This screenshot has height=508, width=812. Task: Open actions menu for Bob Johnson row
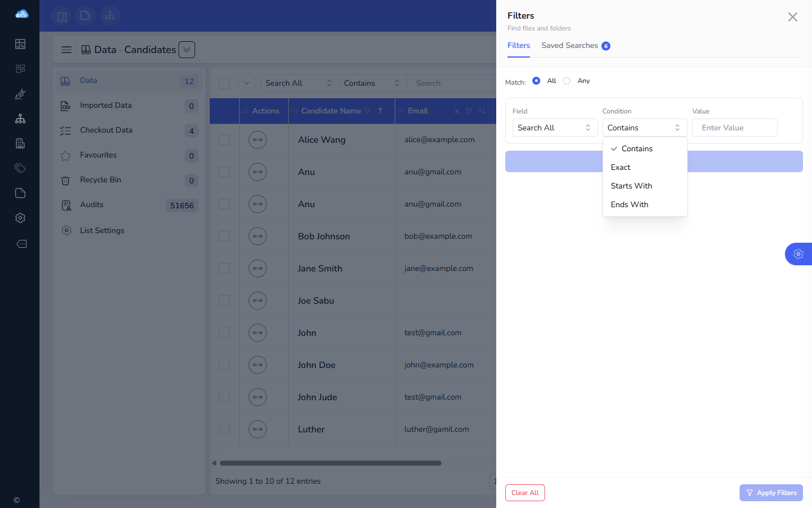(x=258, y=237)
